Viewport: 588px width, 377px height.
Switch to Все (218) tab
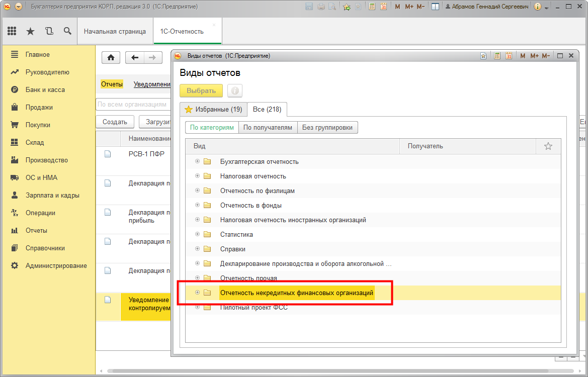tap(267, 110)
